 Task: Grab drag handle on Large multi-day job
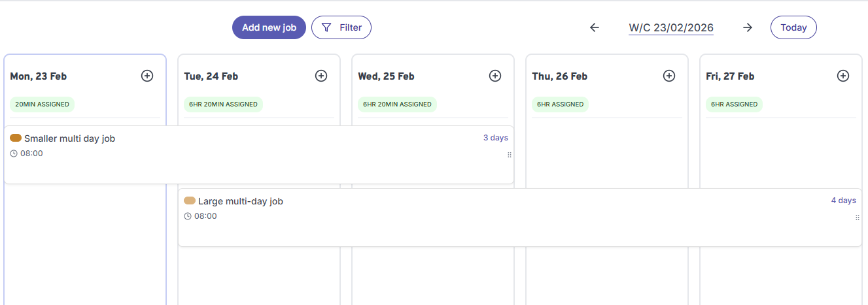tap(857, 217)
